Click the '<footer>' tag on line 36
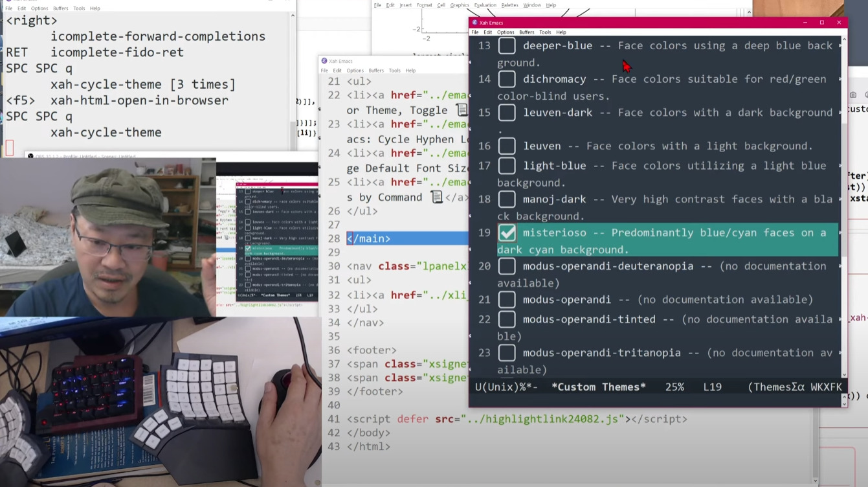The height and width of the screenshot is (487, 868). pyautogui.click(x=372, y=350)
